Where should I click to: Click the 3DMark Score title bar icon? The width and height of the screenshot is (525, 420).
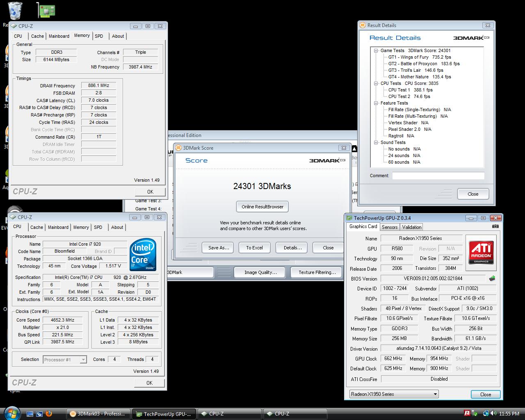click(x=179, y=148)
